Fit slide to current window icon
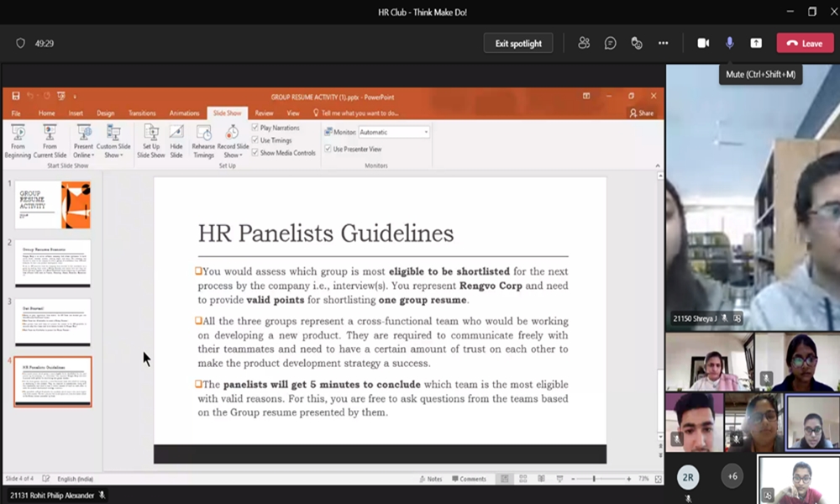 pyautogui.click(x=658, y=479)
